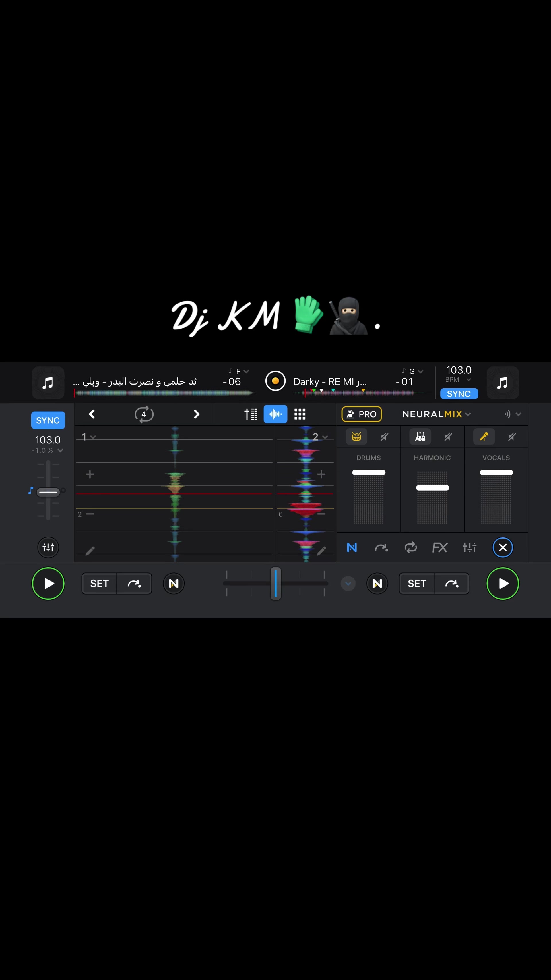Image resolution: width=551 pixels, height=980 pixels.
Task: Move loop forward with right arrow
Action: 197,414
